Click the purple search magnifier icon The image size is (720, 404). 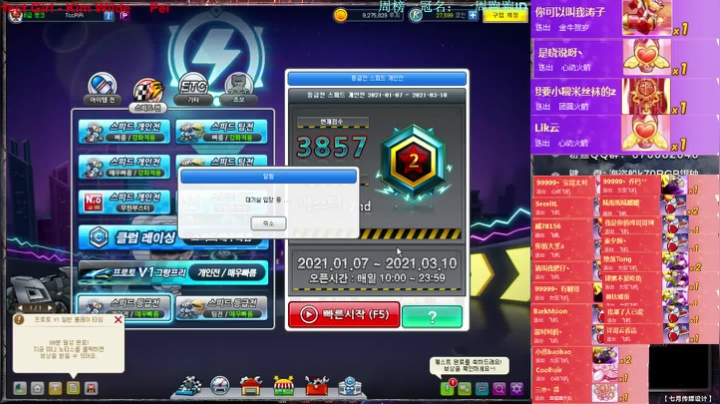pos(499,389)
